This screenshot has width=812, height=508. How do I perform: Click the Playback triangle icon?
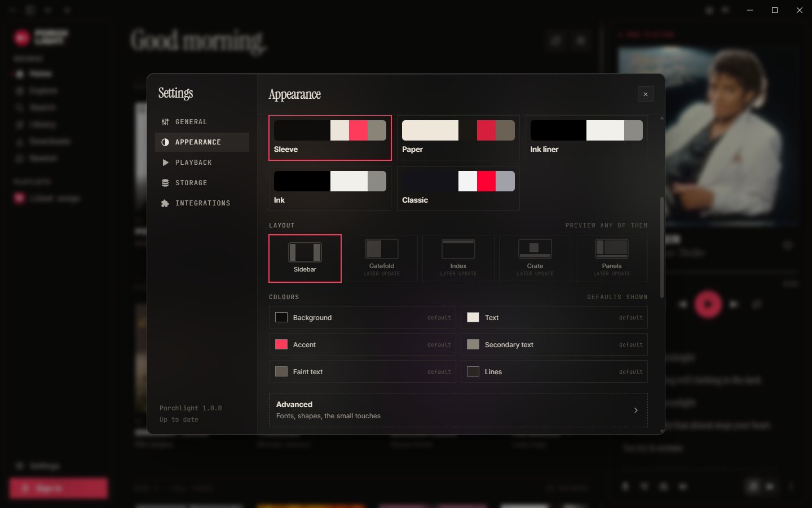pos(165,163)
